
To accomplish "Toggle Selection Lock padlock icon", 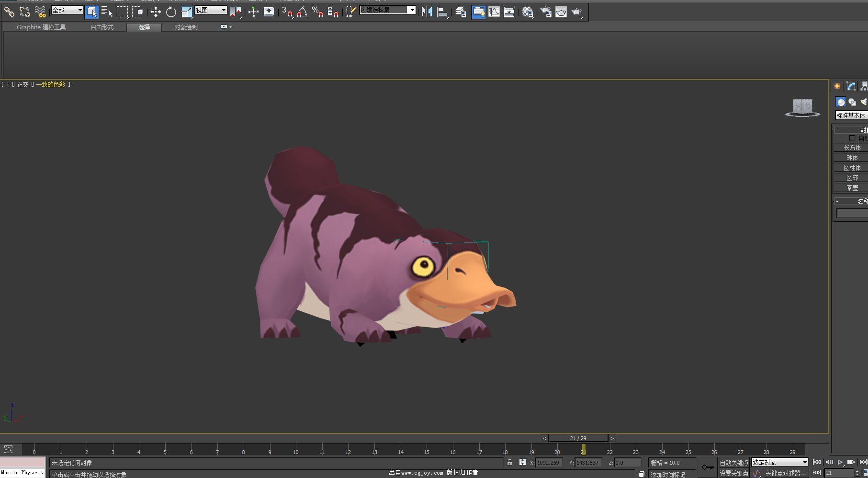I will [x=509, y=462].
